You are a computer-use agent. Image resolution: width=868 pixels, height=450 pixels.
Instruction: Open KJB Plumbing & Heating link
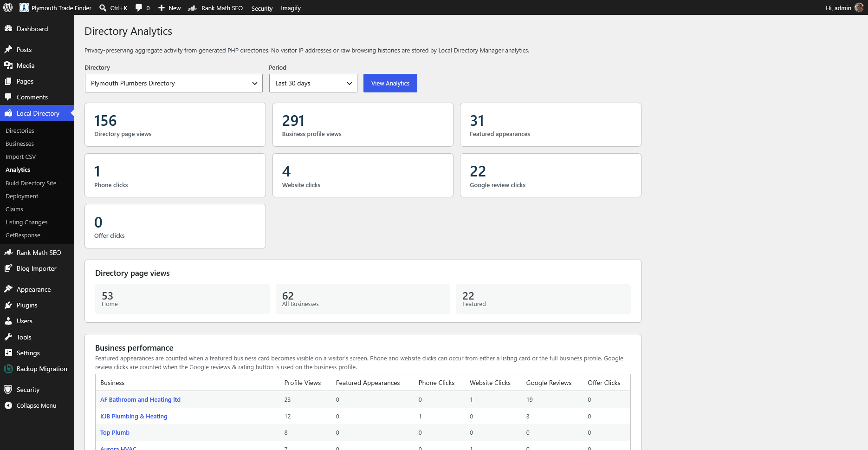pos(134,416)
